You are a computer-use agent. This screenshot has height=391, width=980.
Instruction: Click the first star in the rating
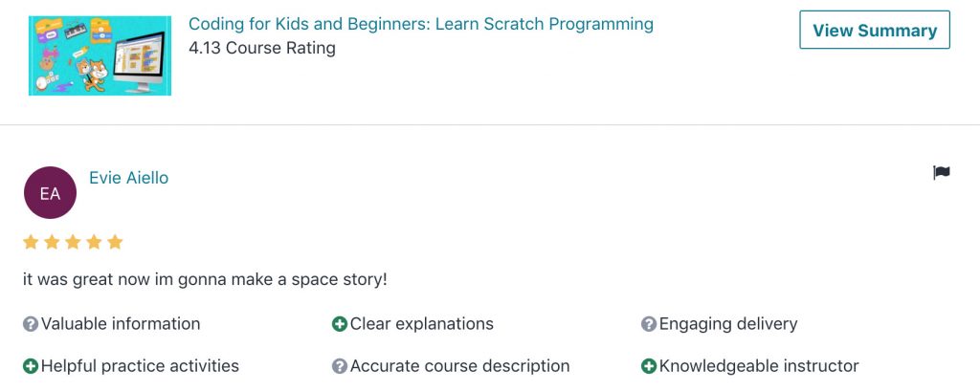[x=31, y=243]
